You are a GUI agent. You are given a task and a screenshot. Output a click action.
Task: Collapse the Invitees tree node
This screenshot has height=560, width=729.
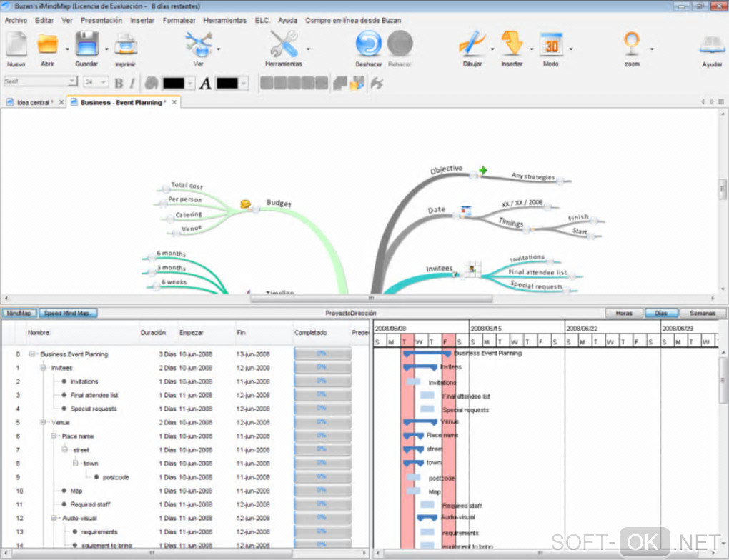pos(43,368)
